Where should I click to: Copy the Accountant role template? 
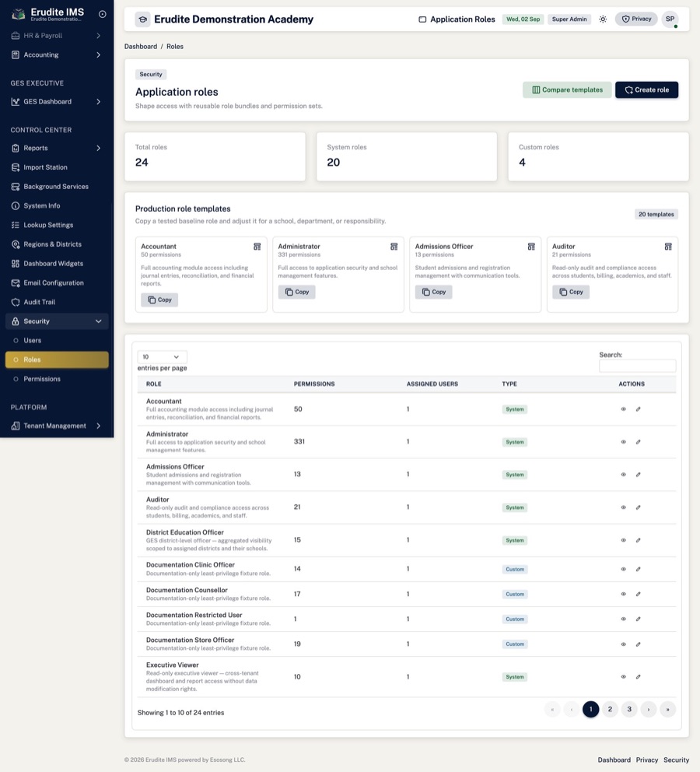tap(160, 300)
